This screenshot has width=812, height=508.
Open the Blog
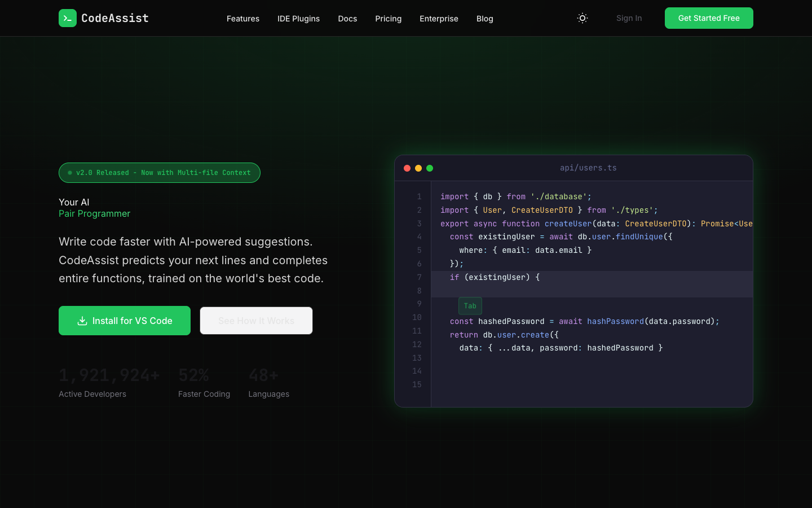pyautogui.click(x=484, y=19)
